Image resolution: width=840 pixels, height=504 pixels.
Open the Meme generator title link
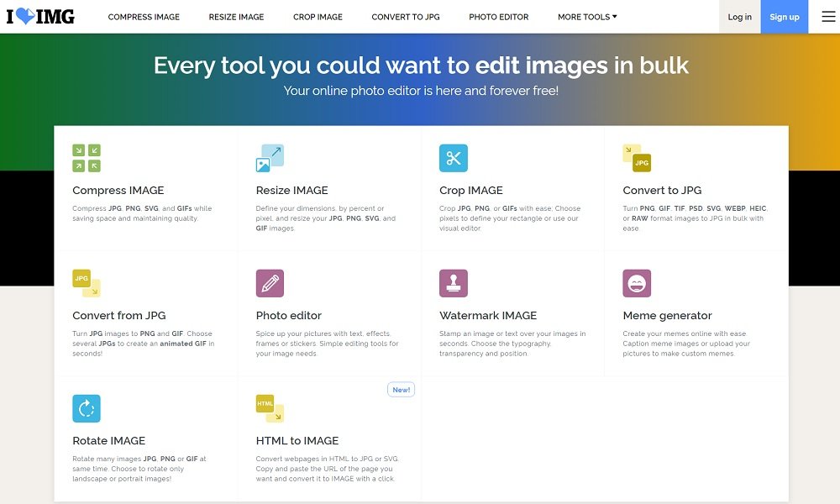tap(668, 316)
